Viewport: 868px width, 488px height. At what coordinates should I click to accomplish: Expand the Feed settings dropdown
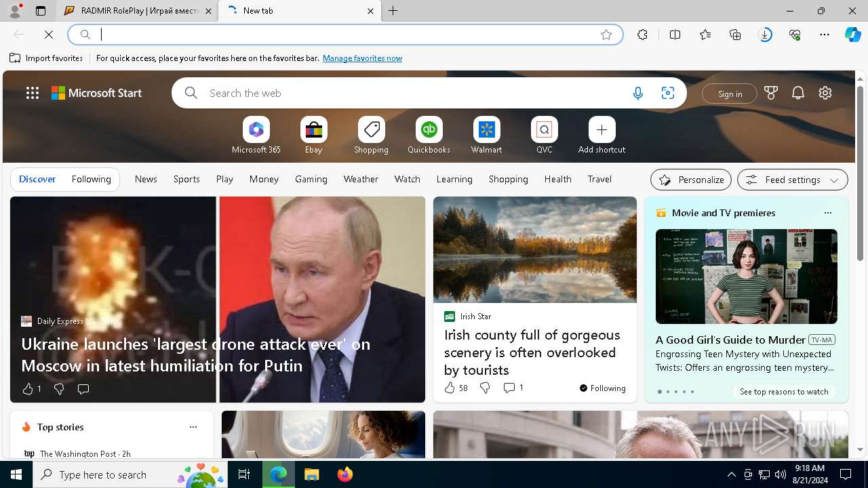pos(793,180)
